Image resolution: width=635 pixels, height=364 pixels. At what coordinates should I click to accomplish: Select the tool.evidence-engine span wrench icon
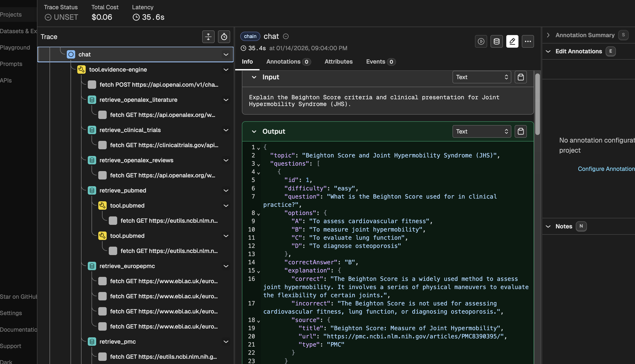coord(81,69)
